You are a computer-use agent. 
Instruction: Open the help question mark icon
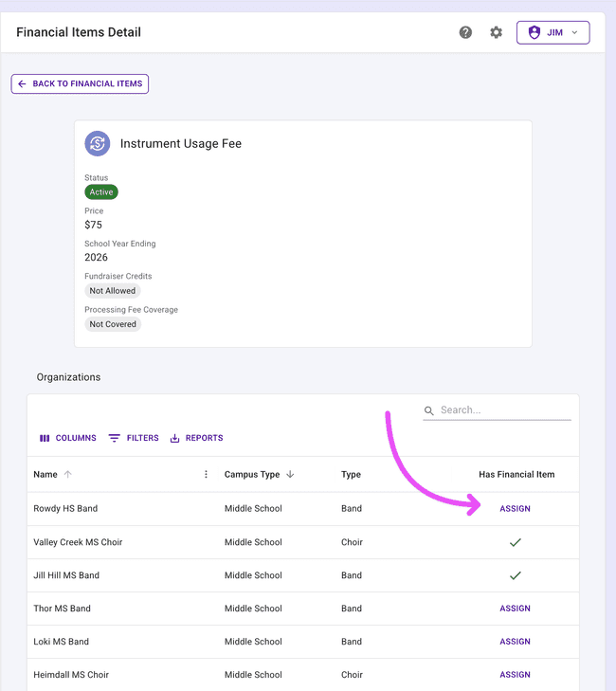[x=465, y=32]
